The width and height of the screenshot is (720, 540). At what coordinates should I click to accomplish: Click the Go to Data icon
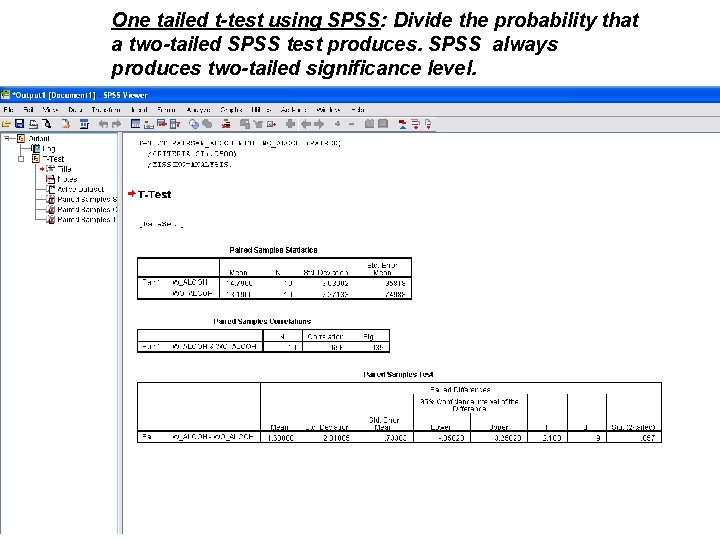[x=135, y=124]
